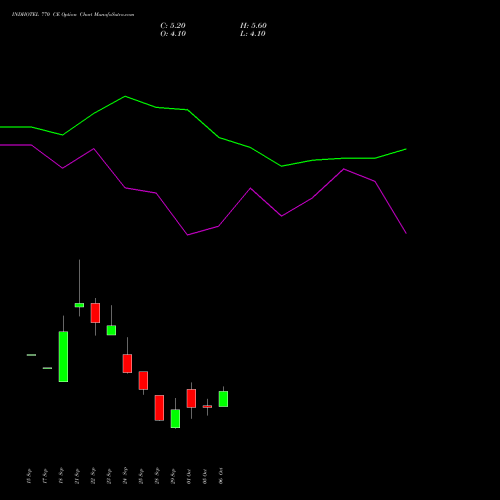This screenshot has height=500, width=500.
Task: Click the chart title text INDHOTEL 770 CE
Action: (35, 15)
